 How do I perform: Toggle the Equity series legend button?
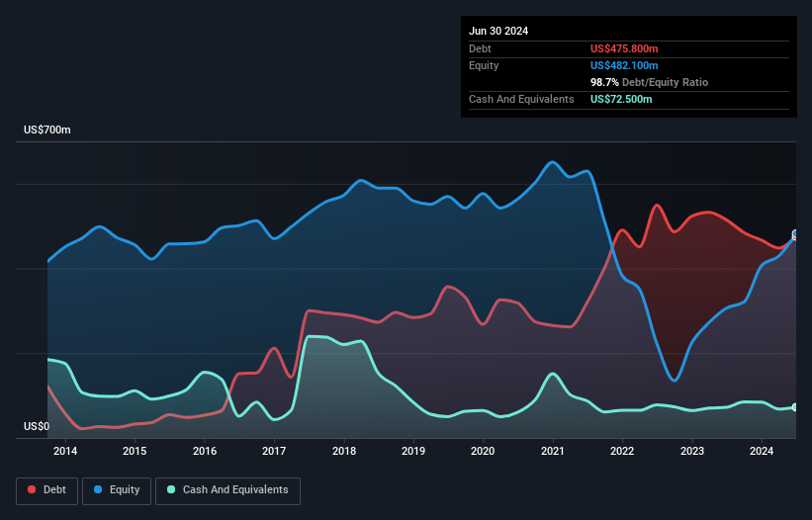pyautogui.click(x=117, y=490)
